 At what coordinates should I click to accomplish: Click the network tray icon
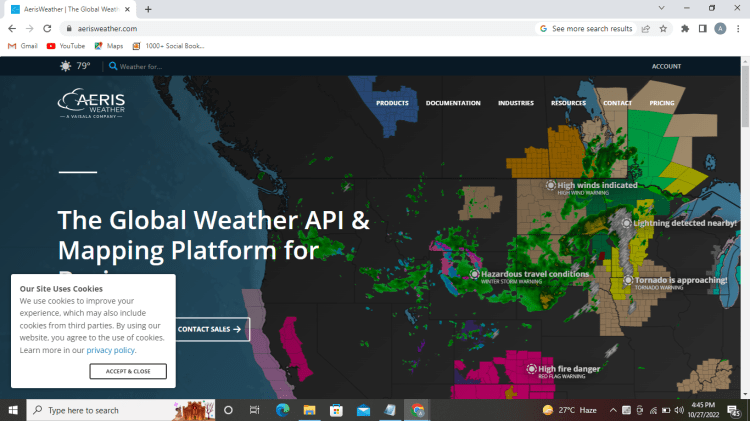[653, 410]
